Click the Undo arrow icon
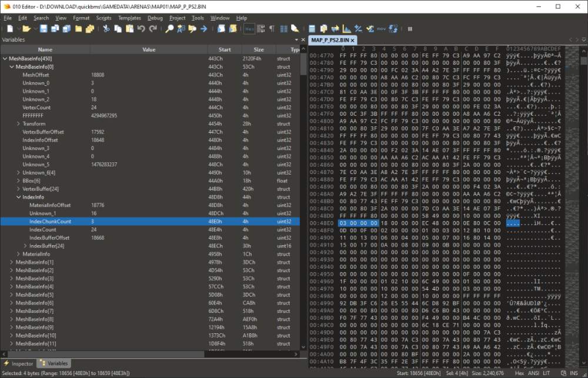 click(141, 28)
